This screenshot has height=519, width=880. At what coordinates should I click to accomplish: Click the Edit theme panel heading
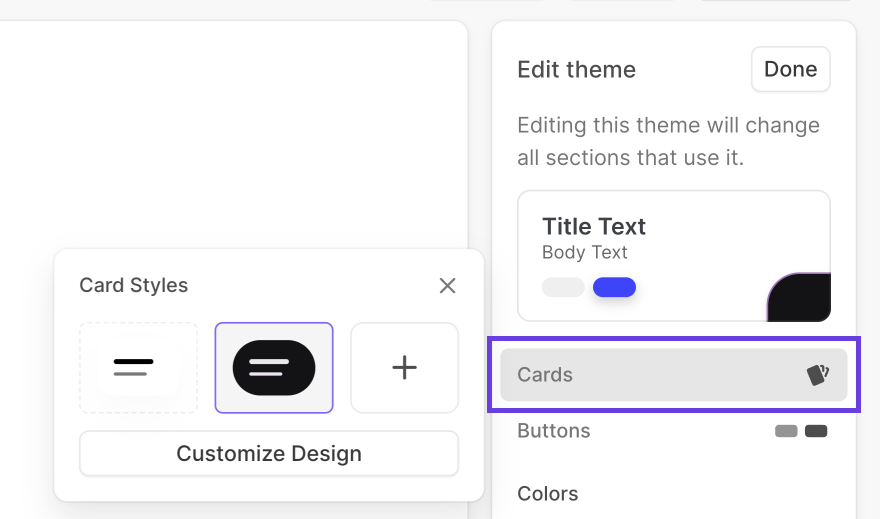576,69
